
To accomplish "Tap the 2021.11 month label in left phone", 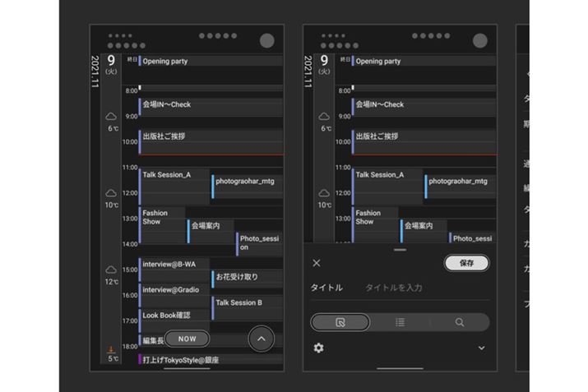I will click(x=95, y=71).
